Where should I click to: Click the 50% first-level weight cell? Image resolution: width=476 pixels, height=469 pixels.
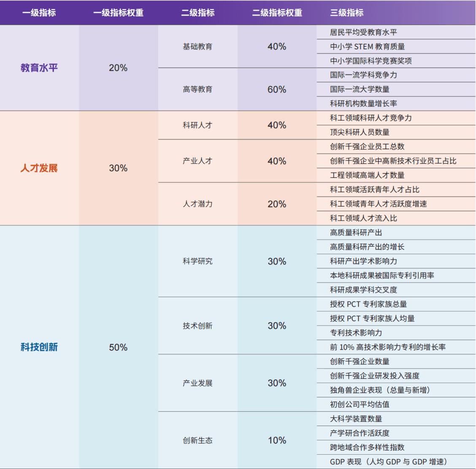pyautogui.click(x=118, y=347)
